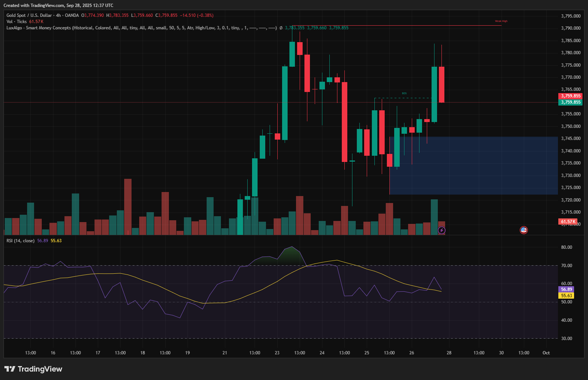
Task: Click the Oct label on time axis
Action: point(546,353)
